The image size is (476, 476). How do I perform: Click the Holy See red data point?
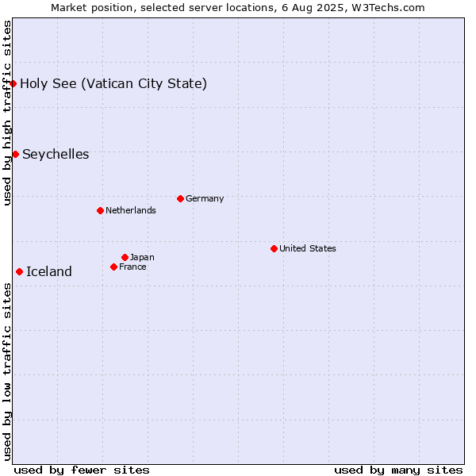13,83
